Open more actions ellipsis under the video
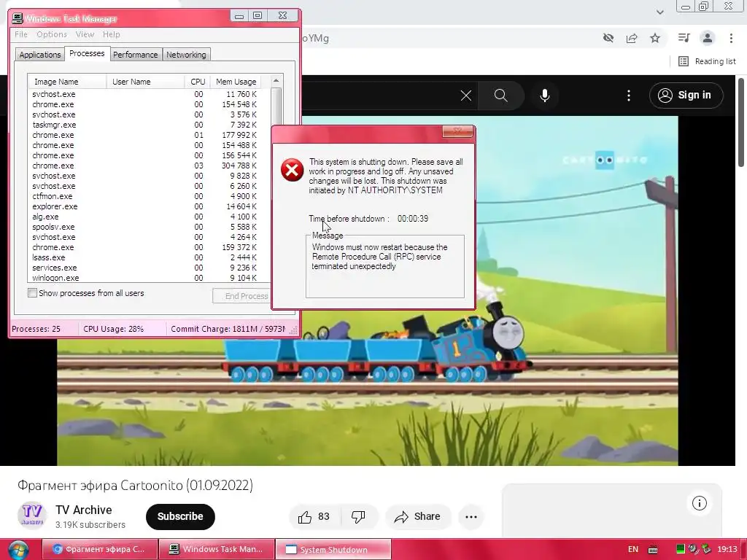The width and height of the screenshot is (747, 560). point(471,517)
